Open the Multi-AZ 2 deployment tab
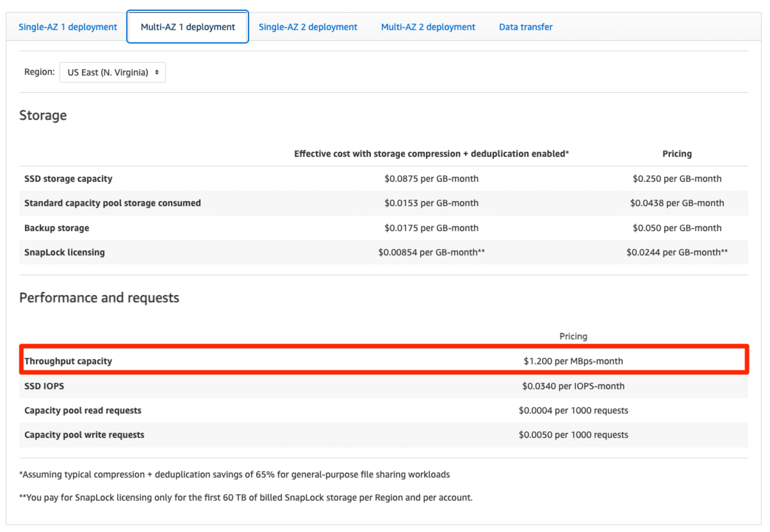This screenshot has height=532, width=770. tap(428, 27)
